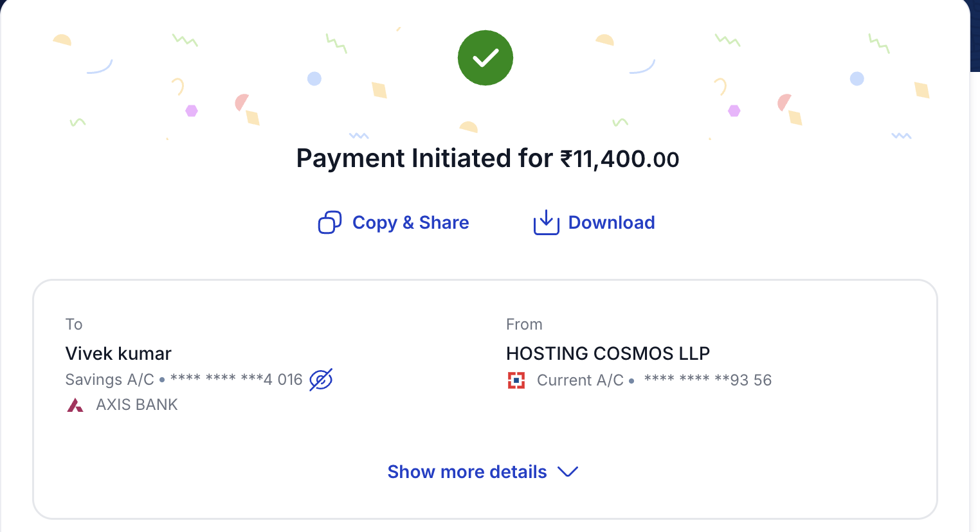Viewport: 980px width, 532px height.
Task: Click the Download arrow icon
Action: pos(546,222)
